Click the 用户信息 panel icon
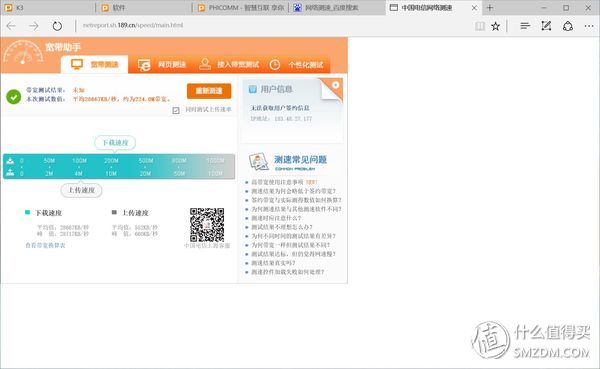Viewport: 600px width, 369px height. pyautogui.click(x=253, y=89)
